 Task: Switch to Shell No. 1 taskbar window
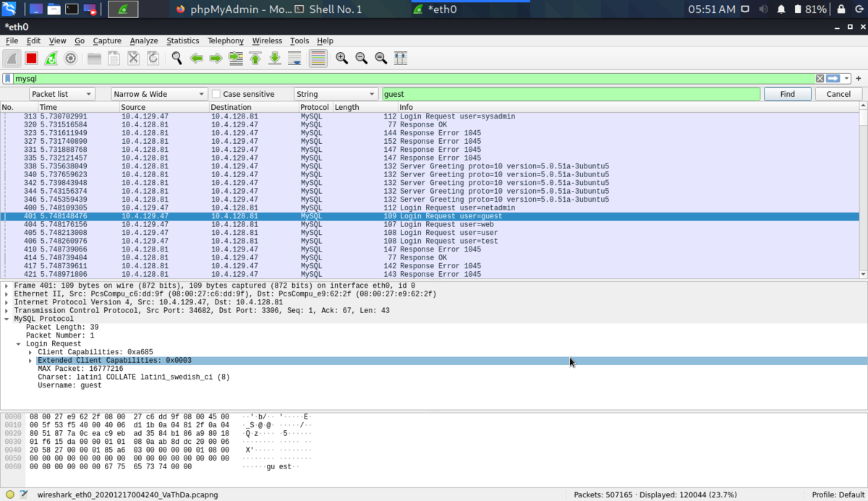328,9
